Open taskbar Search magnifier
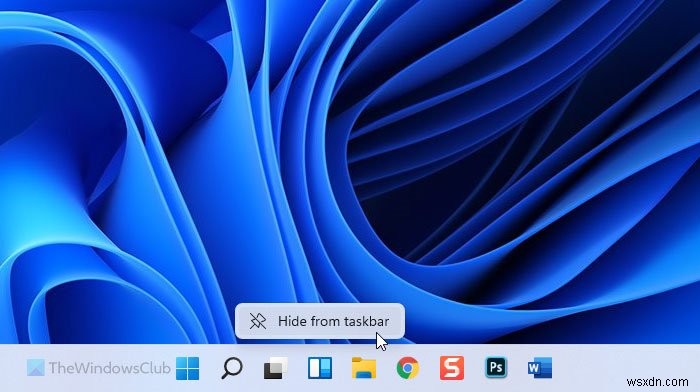Viewport: 700px width, 392px height. (x=232, y=368)
